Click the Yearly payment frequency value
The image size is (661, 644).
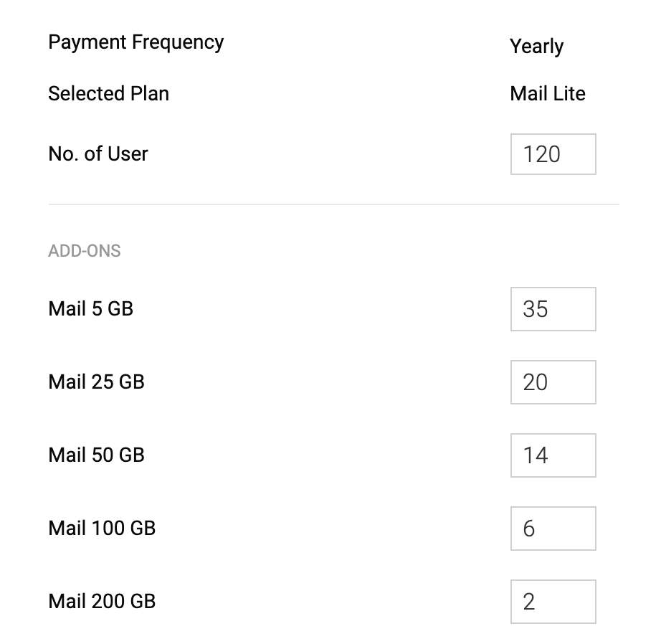536,47
